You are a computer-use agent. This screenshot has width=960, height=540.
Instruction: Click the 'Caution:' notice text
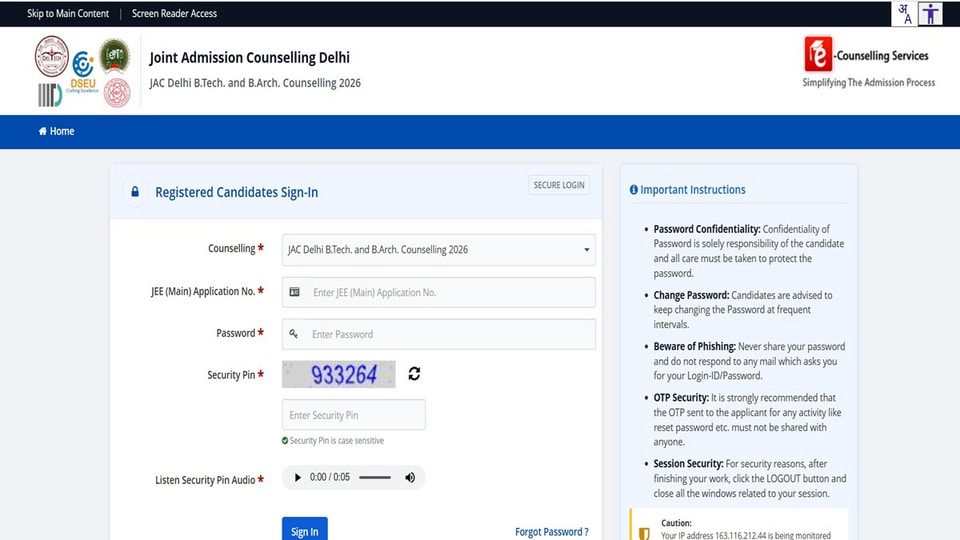(677, 523)
